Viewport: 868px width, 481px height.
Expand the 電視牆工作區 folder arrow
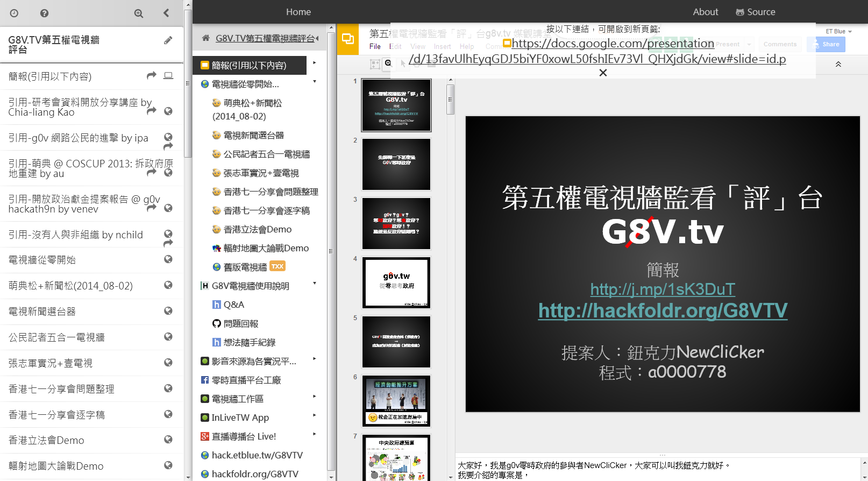click(x=315, y=397)
